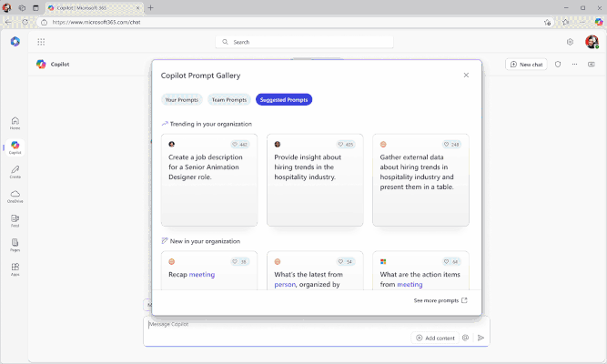
Task: Open the account profile picture
Action: point(592,42)
